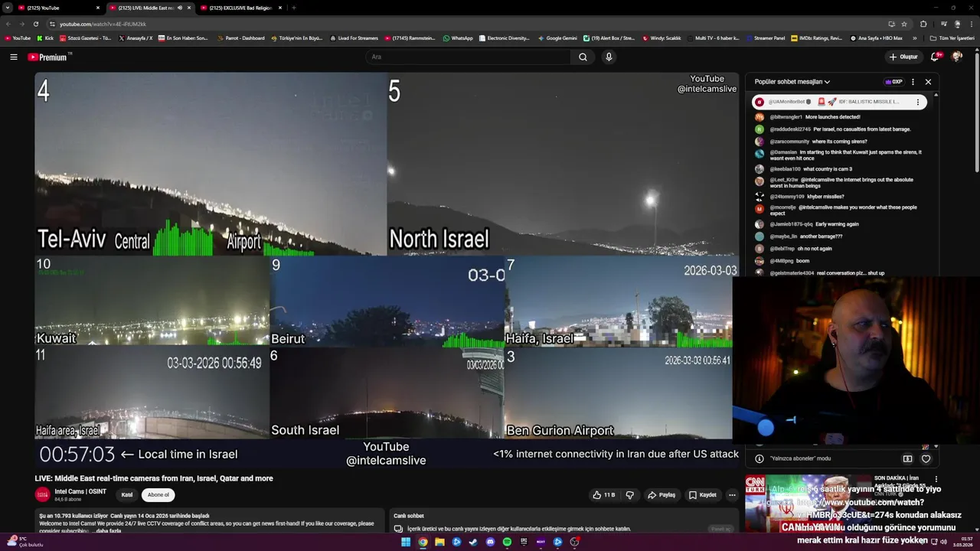Open the Parrot - Dashboard bookmark
The image size is (980, 551).
tap(241, 37)
